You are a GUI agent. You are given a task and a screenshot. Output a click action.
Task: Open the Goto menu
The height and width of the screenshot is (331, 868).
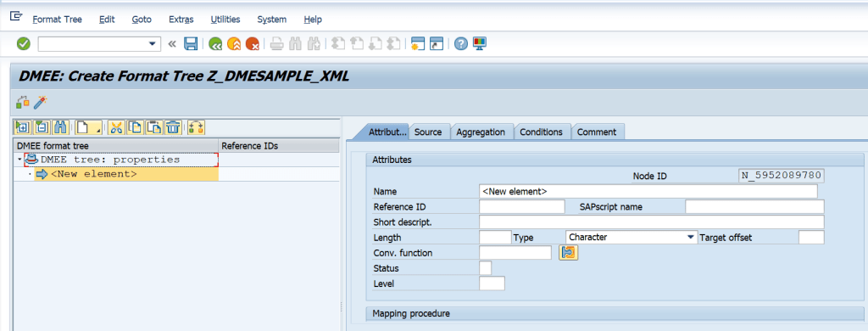click(x=142, y=20)
